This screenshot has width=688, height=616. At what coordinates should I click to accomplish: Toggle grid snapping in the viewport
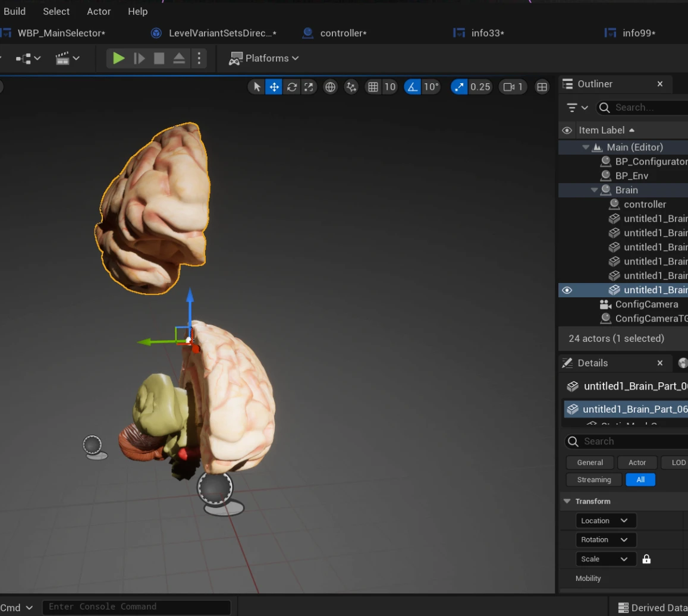373,87
